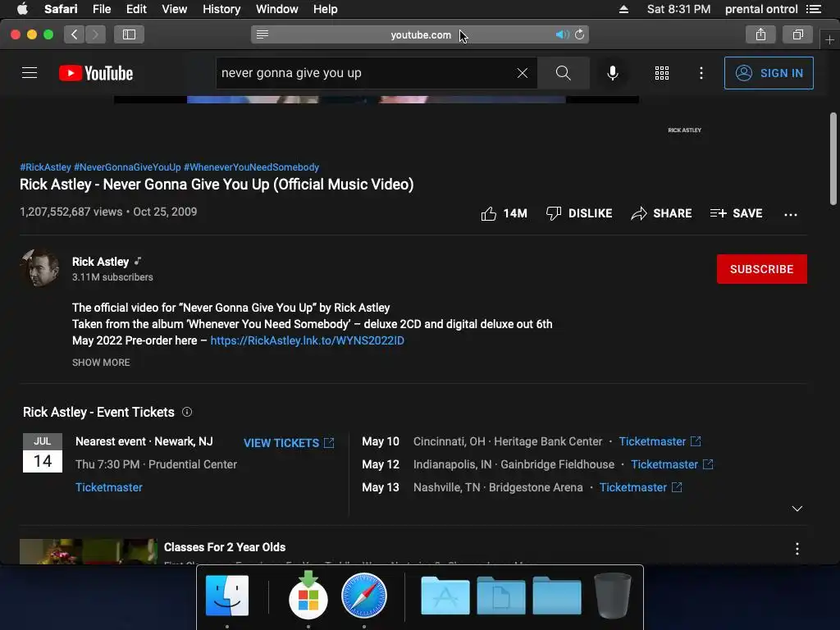Open the RickAstley.lnk.to pre-order link
This screenshot has height=630, width=840.
[x=307, y=340]
